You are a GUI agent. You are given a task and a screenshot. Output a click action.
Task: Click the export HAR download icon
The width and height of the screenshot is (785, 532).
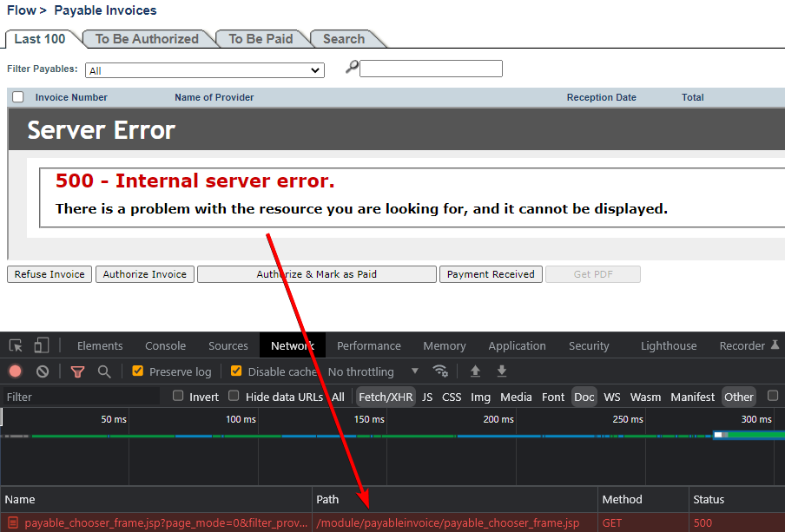point(501,371)
